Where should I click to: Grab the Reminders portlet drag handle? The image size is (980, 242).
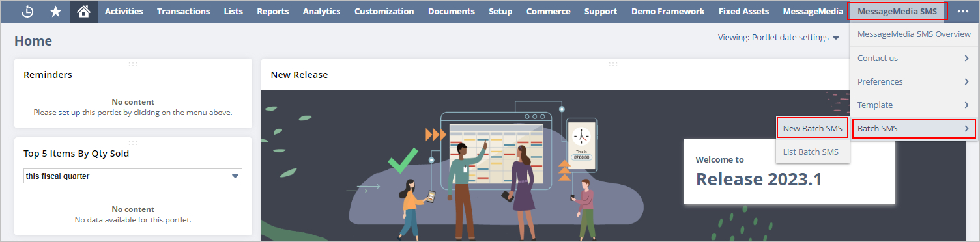pyautogui.click(x=133, y=64)
